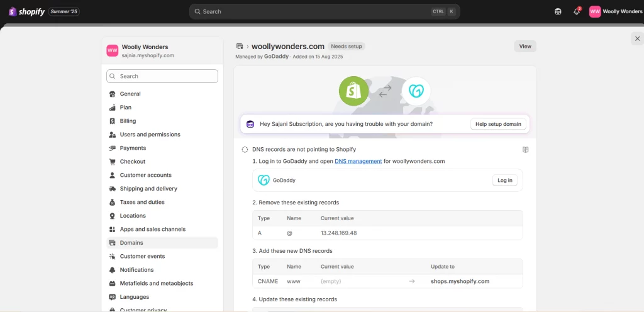Click the Checkout cart icon
Viewport: 644px width, 312px height.
click(112, 162)
